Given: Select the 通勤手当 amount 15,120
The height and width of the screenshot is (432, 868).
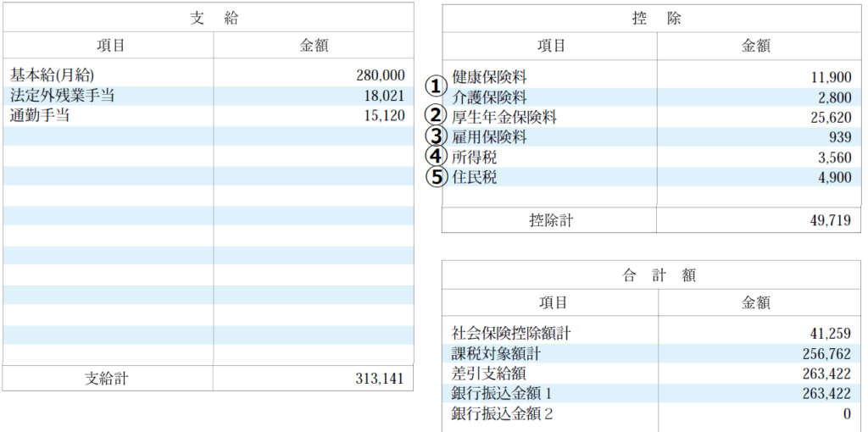Looking at the screenshot, I should pos(384,116).
